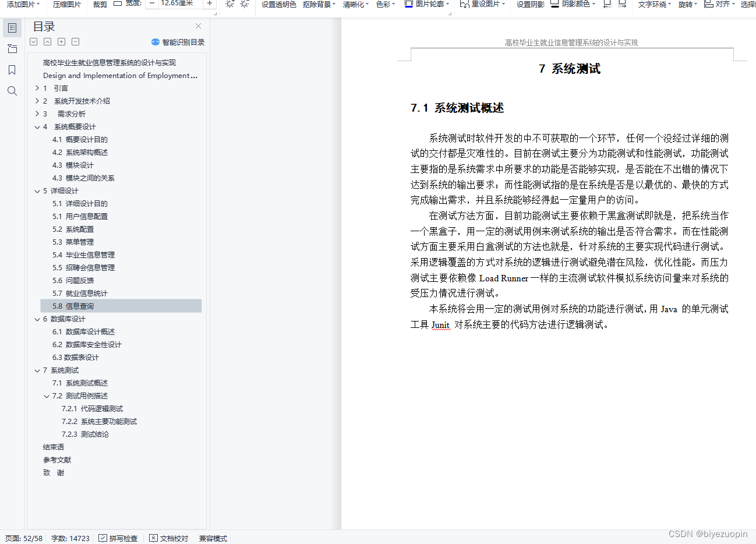Open 添加图片 dropdown
Image resolution: width=756 pixels, height=544 pixels.
pos(23,4)
